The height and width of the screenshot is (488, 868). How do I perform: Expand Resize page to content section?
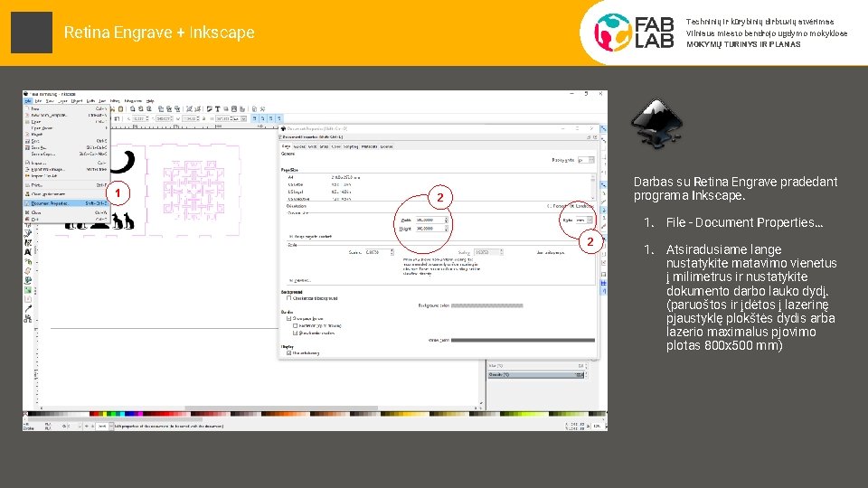click(x=310, y=236)
